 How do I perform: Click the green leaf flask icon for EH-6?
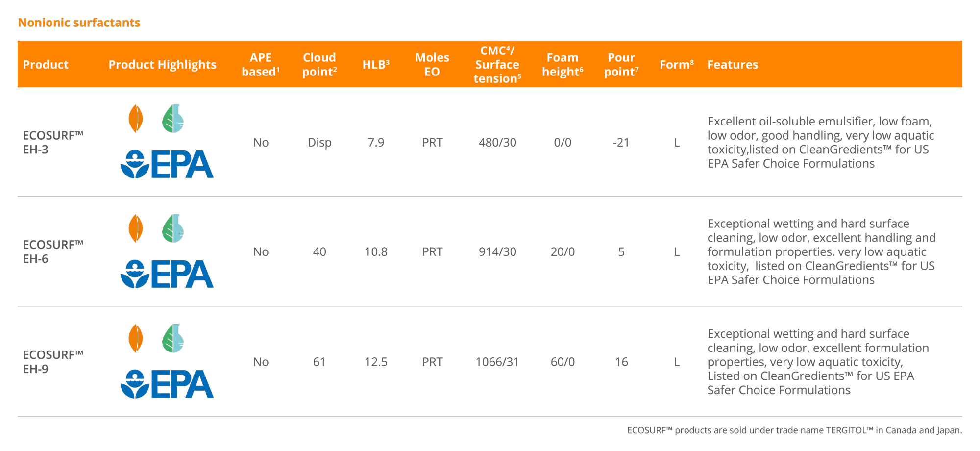[173, 228]
